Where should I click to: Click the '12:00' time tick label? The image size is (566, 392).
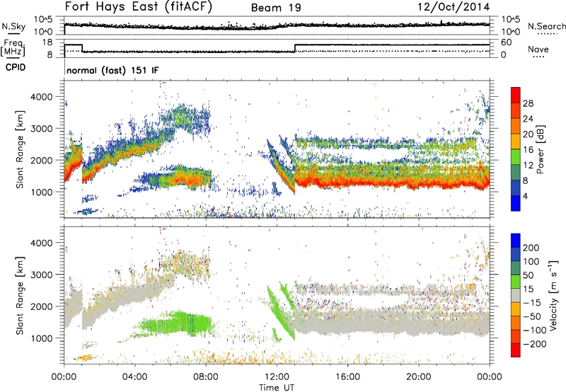(x=277, y=377)
